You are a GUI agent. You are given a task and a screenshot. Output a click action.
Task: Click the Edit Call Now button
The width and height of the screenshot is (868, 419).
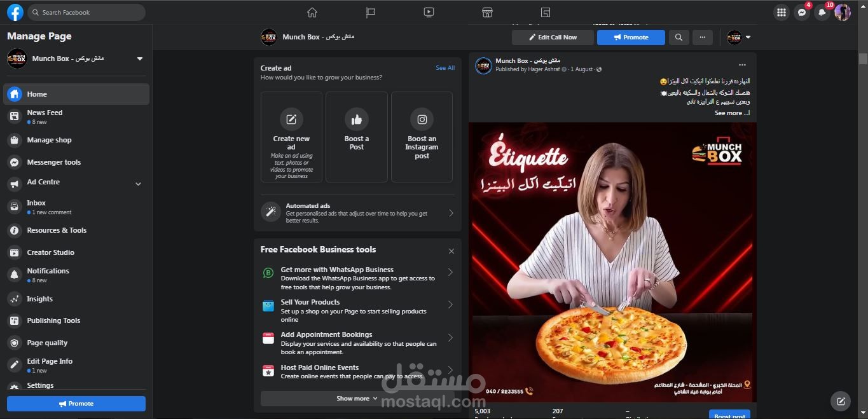point(553,38)
